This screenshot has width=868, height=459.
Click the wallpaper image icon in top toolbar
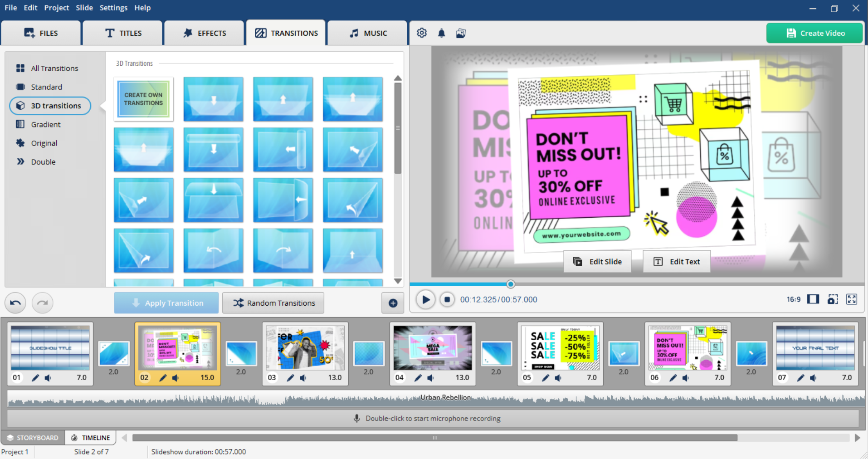click(461, 33)
